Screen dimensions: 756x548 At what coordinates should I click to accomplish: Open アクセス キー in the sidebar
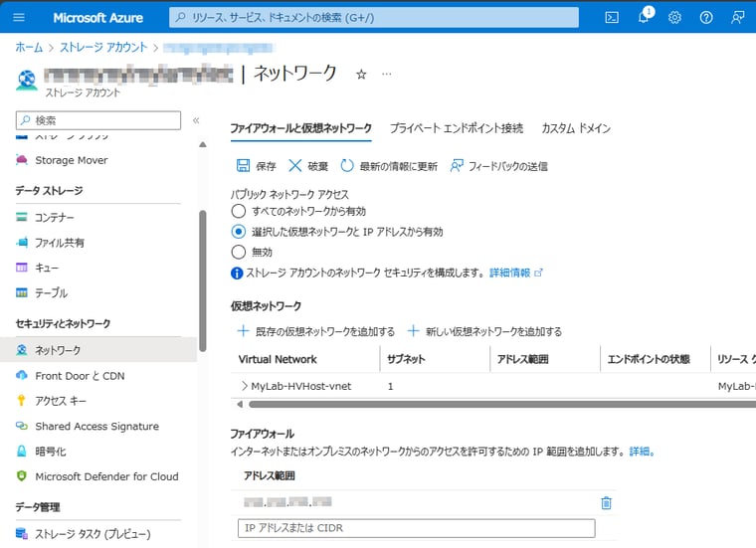coord(61,401)
